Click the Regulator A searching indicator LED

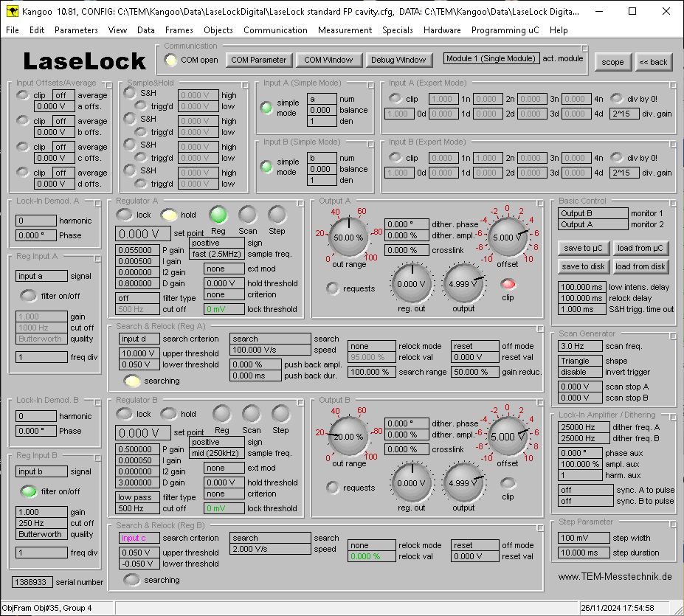[133, 381]
